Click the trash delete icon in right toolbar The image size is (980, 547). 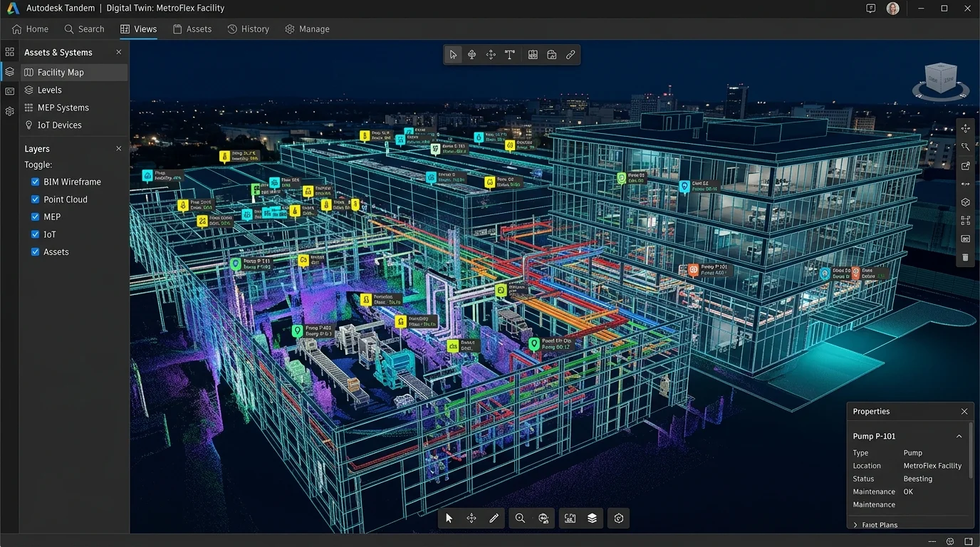click(x=966, y=257)
